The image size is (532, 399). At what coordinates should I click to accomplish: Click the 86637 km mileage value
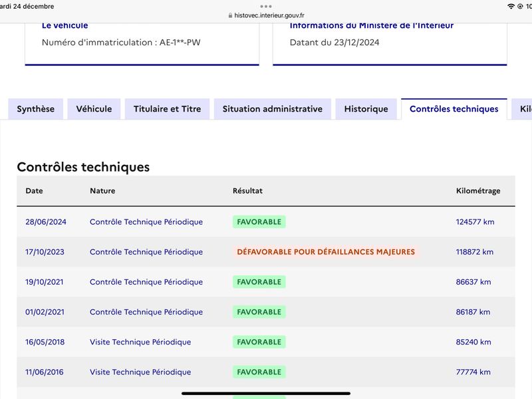point(473,282)
